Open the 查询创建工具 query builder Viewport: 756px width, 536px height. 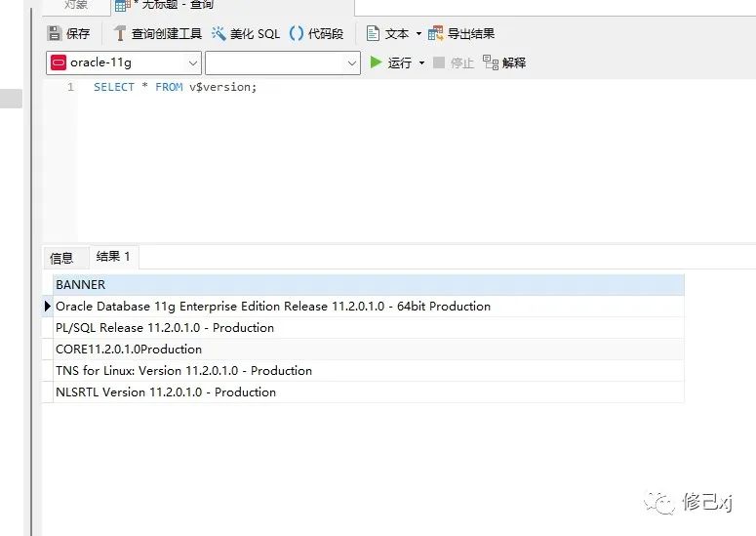click(x=157, y=33)
